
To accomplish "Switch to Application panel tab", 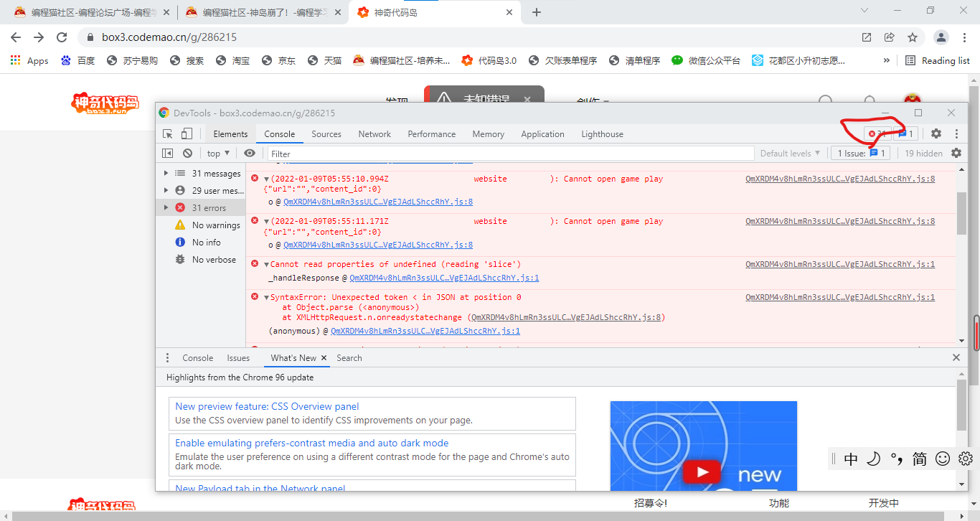I will coord(542,133).
